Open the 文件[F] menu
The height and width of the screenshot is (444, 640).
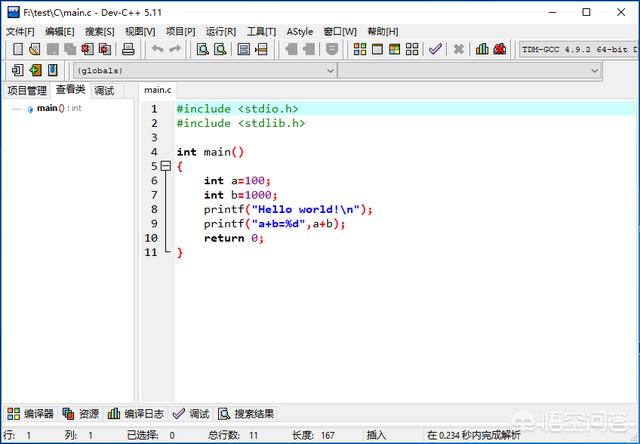tap(20, 31)
